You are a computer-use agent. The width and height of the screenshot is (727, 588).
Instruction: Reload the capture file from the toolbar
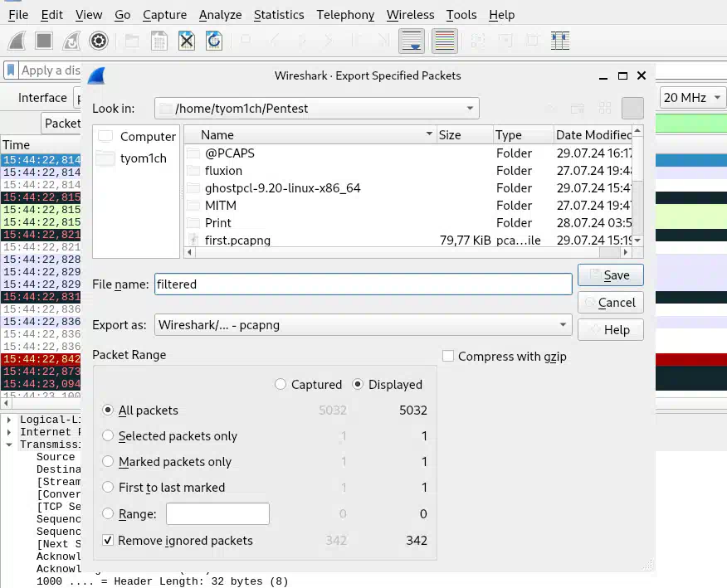(x=214, y=41)
